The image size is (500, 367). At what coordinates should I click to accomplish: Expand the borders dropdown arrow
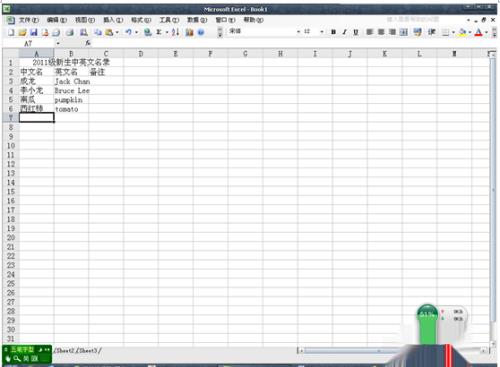pyautogui.click(x=453, y=32)
